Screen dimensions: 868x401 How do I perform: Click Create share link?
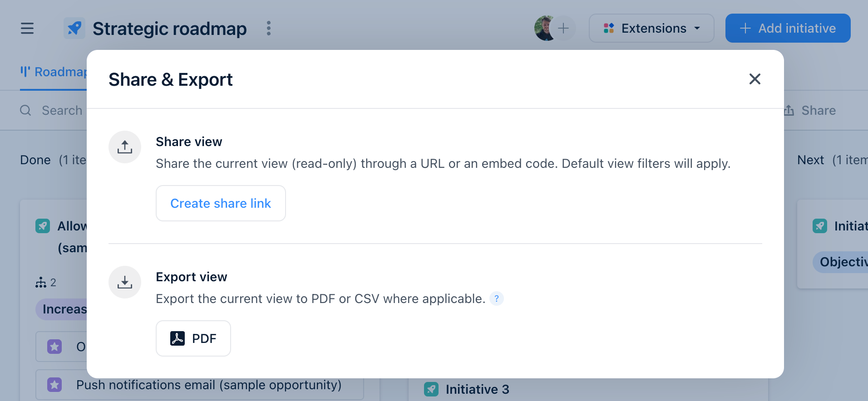[x=220, y=203]
